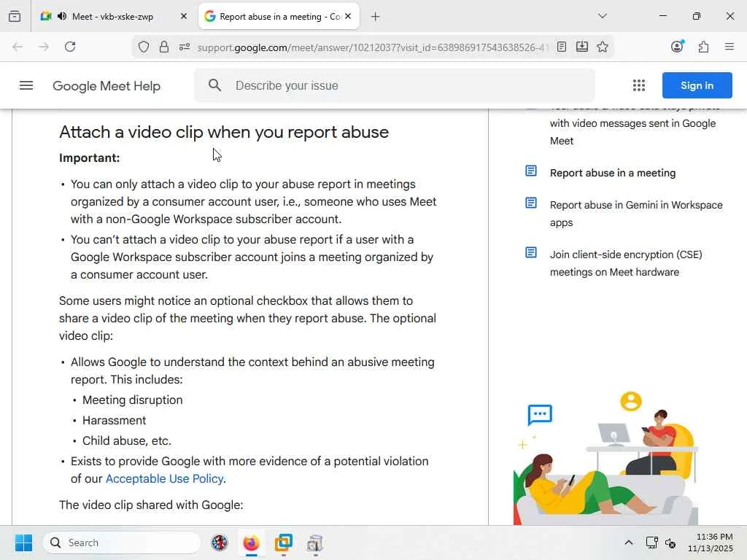Open Firefox from the taskbar
747x560 pixels.
click(252, 542)
